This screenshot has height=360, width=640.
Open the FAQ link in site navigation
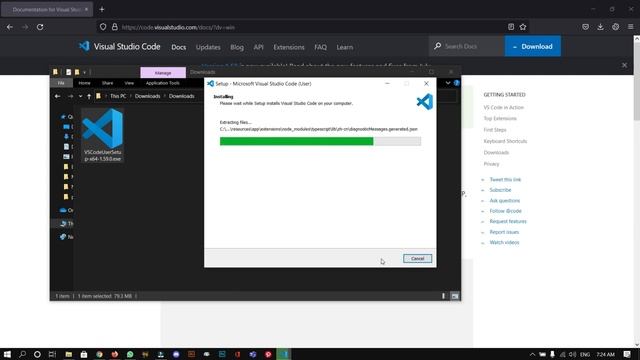pyautogui.click(x=320, y=47)
